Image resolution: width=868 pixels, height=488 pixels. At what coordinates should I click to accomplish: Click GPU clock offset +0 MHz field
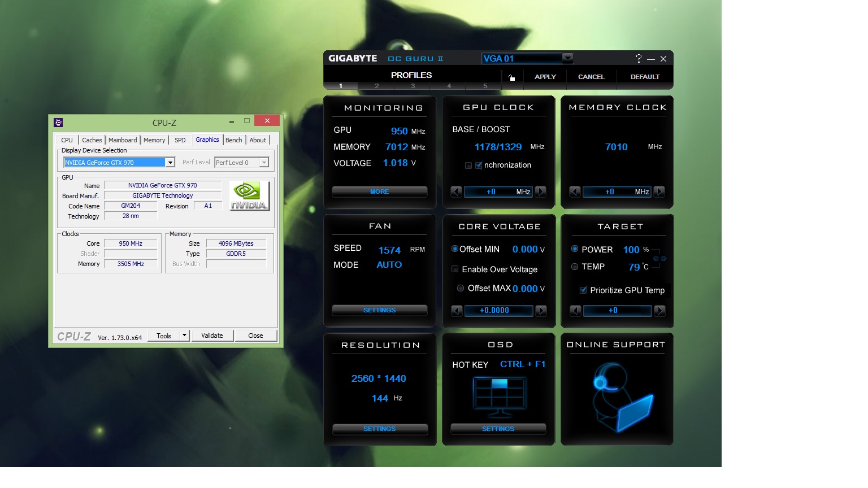498,191
